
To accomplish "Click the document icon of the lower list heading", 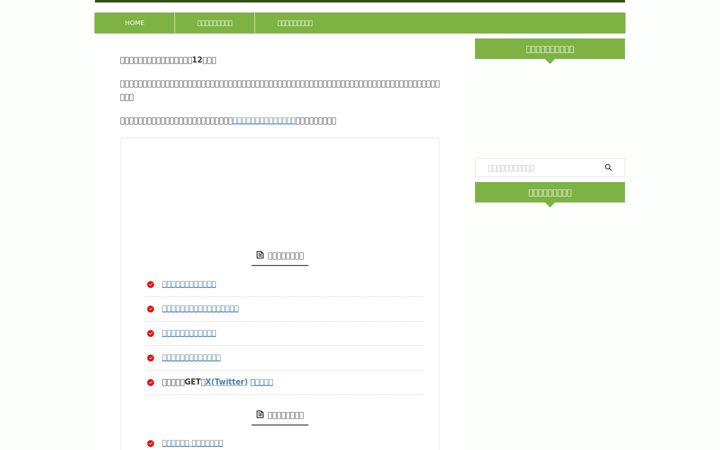I will tap(260, 414).
